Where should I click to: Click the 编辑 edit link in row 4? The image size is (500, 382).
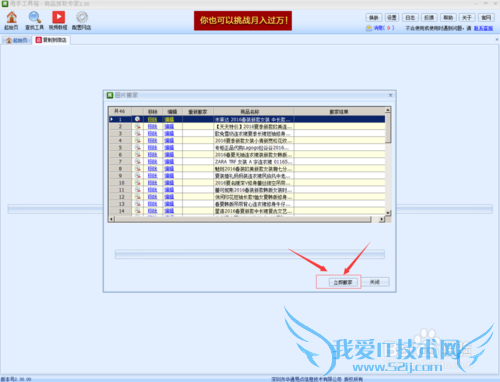point(169,140)
